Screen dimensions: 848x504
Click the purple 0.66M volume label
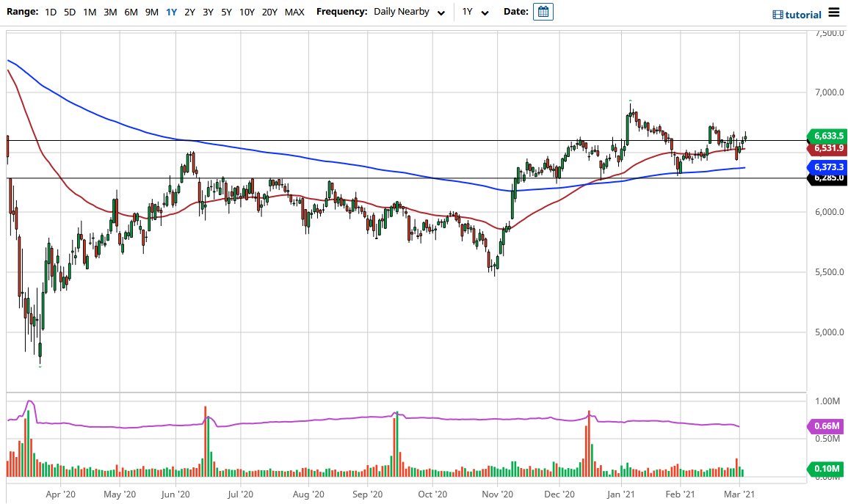[x=827, y=425]
